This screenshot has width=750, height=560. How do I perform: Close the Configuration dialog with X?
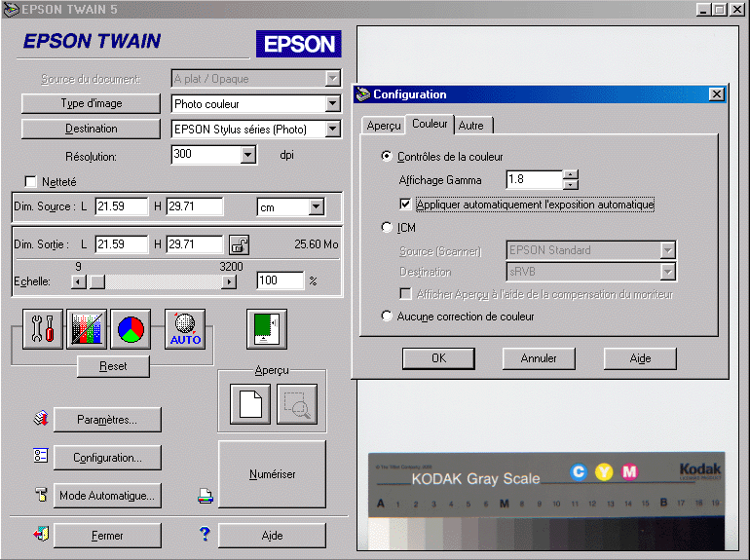(717, 94)
